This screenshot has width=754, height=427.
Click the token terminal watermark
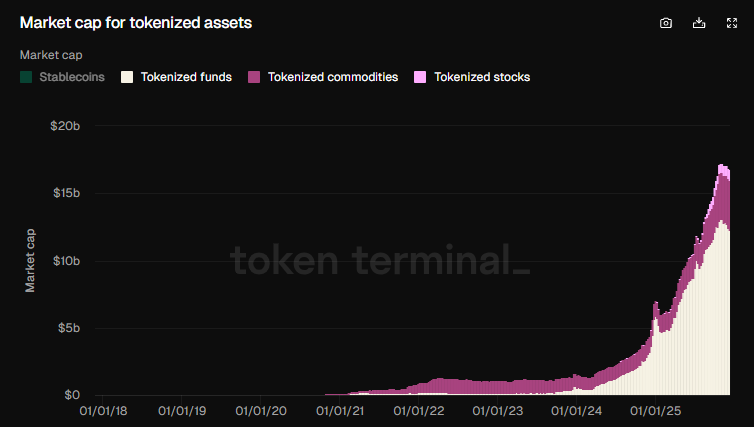380,261
